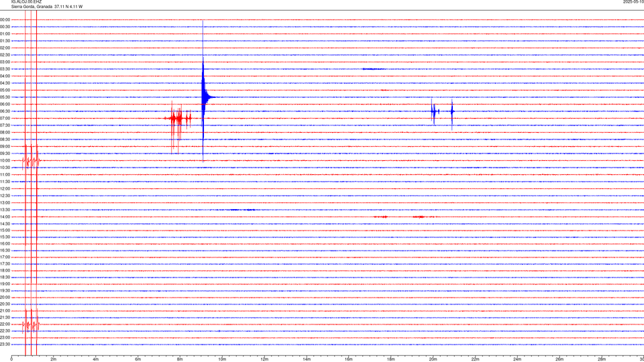Pick the 10m x-axis tick label
This screenshot has height=362, width=644.
point(222,359)
